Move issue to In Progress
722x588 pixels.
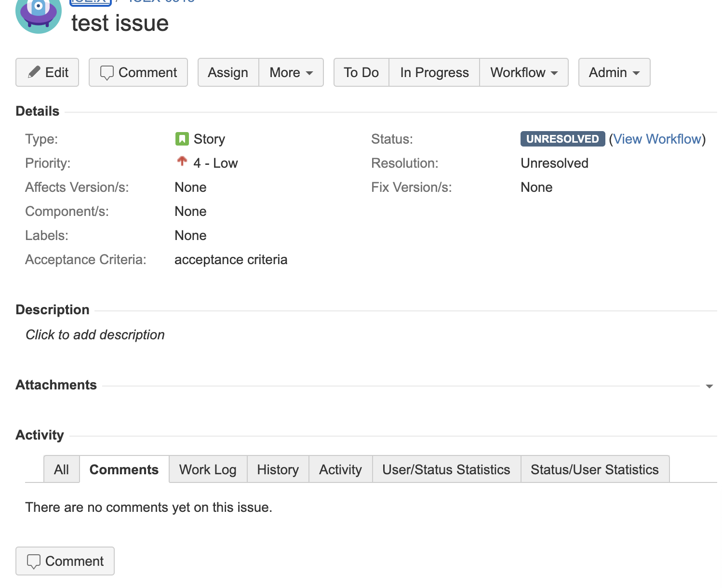tap(434, 72)
